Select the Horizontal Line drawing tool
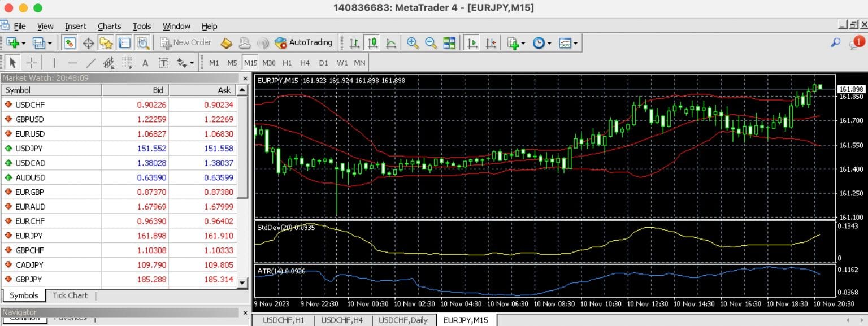Image resolution: width=868 pixels, height=326 pixels. pos(72,62)
